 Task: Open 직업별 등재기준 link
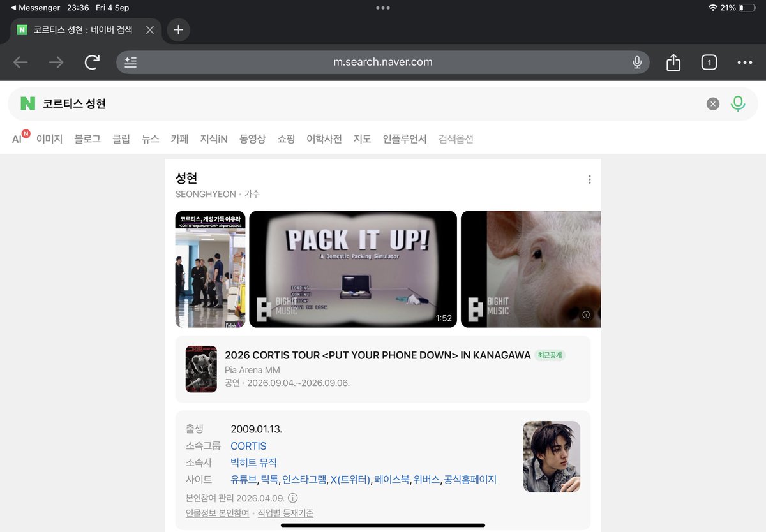click(x=285, y=513)
